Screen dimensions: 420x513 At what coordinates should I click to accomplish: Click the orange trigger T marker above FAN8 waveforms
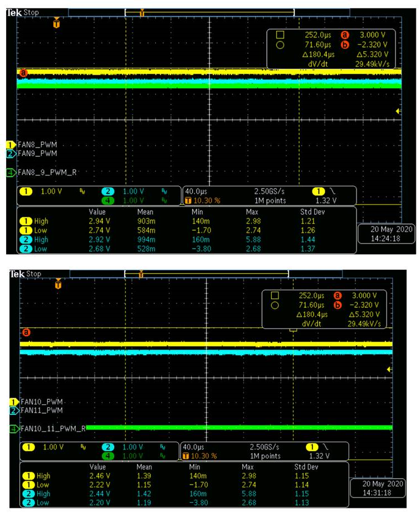coord(57,23)
